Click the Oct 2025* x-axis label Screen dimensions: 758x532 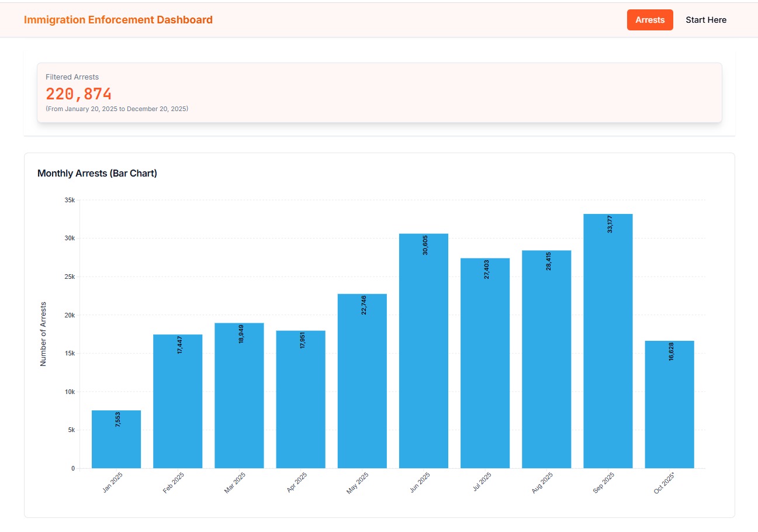pyautogui.click(x=664, y=483)
